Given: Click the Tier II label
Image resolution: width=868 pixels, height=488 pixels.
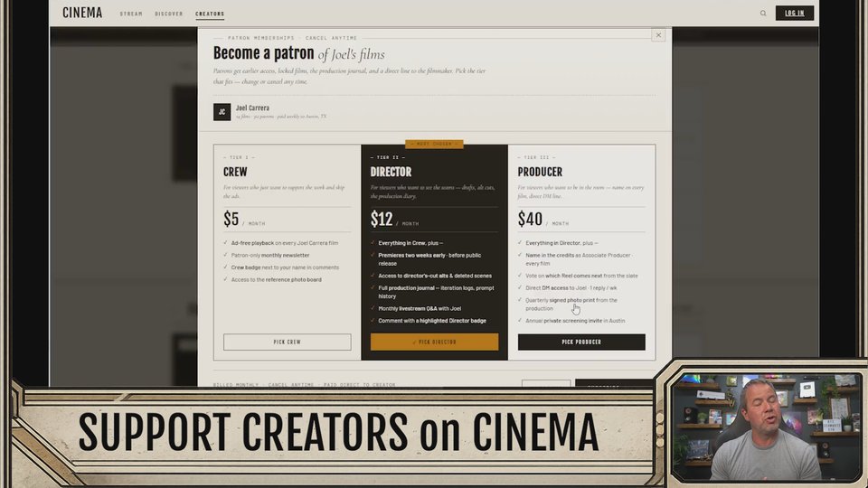Looking at the screenshot, I should (388, 157).
